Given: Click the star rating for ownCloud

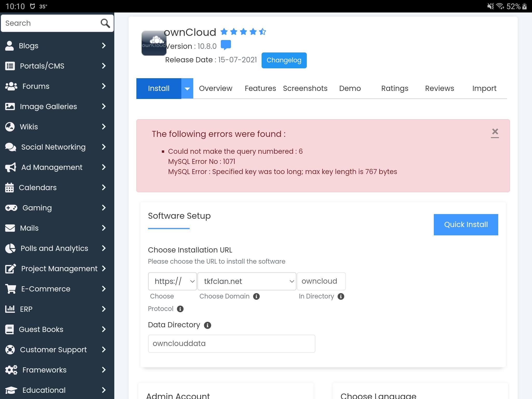Looking at the screenshot, I should [x=243, y=32].
